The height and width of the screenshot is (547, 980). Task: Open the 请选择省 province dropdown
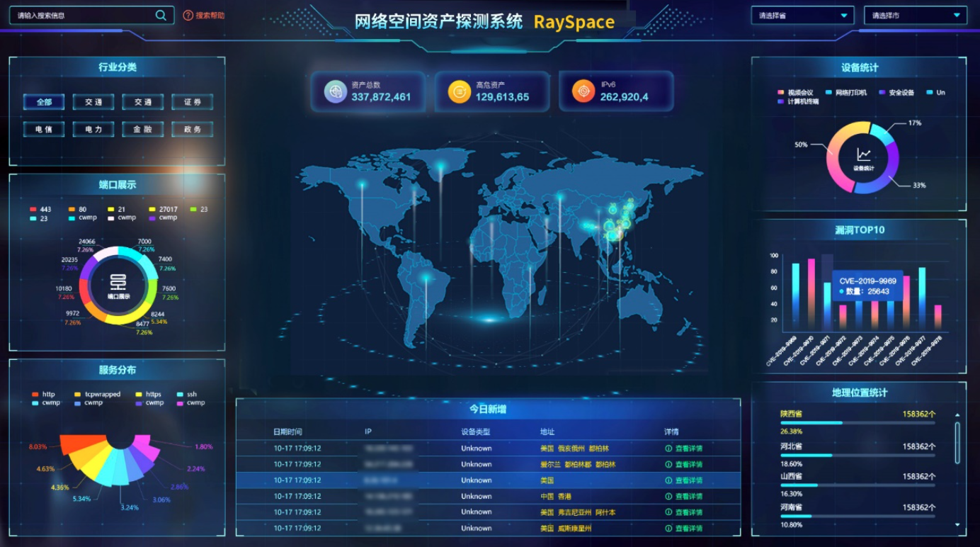point(803,16)
